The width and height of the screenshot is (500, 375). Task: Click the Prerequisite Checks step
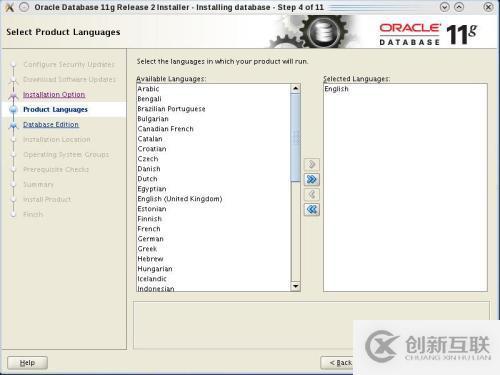pyautogui.click(x=56, y=169)
